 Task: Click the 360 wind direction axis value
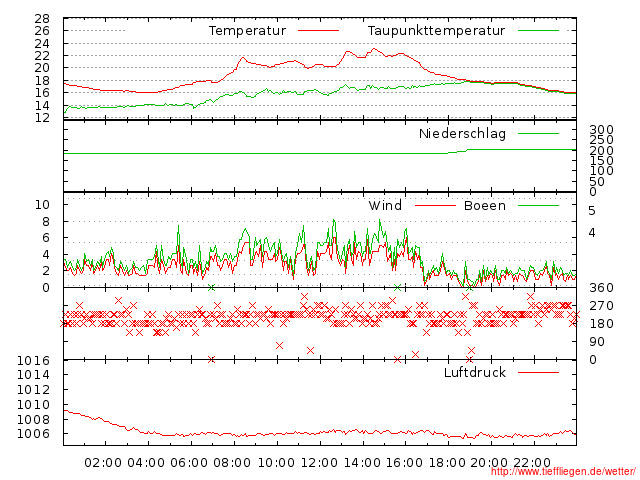point(601,288)
